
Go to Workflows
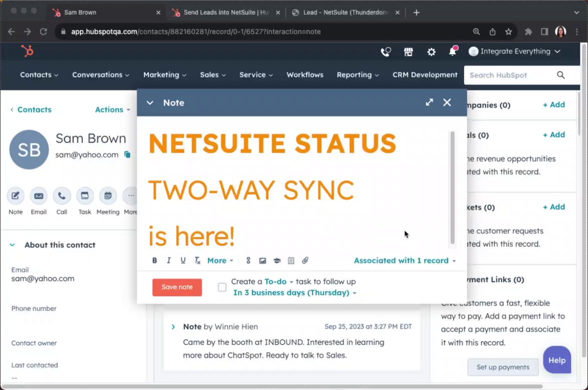coord(305,75)
